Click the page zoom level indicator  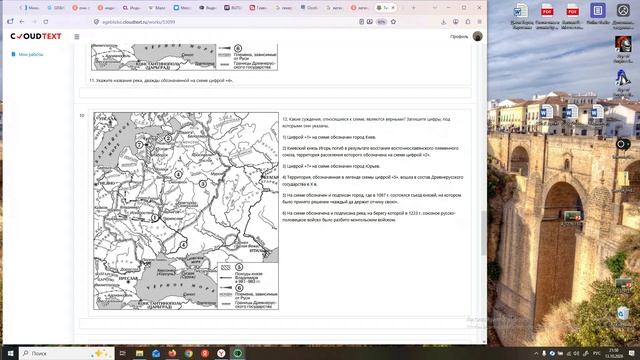(x=381, y=22)
